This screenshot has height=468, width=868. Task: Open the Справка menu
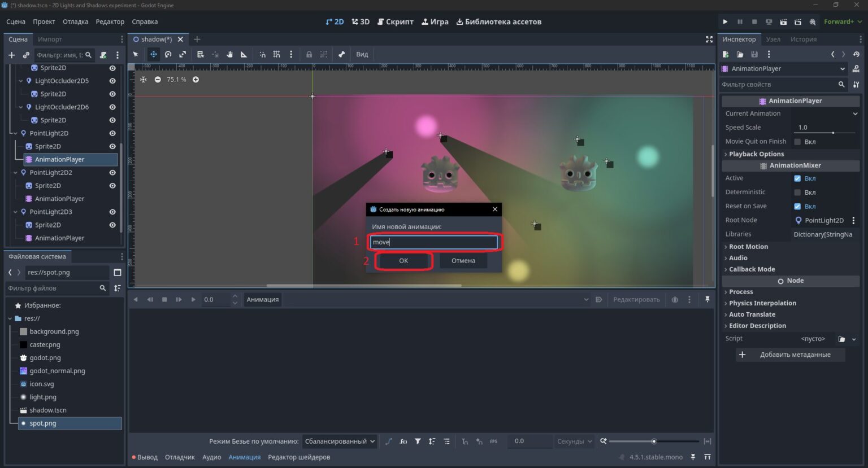[x=145, y=22]
